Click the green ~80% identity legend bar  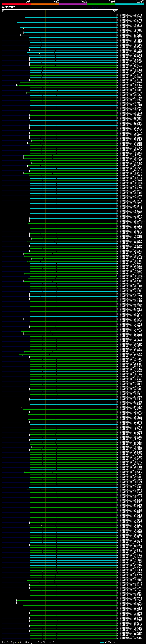101,4
